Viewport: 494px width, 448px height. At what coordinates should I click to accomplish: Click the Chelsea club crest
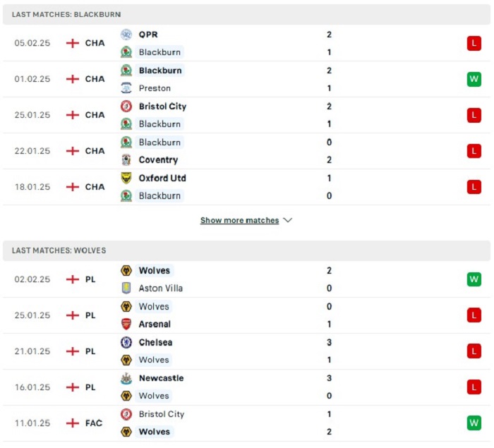pos(126,342)
